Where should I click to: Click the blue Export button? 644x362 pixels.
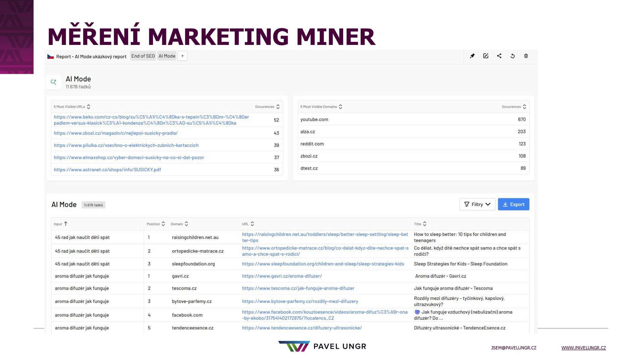(513, 204)
